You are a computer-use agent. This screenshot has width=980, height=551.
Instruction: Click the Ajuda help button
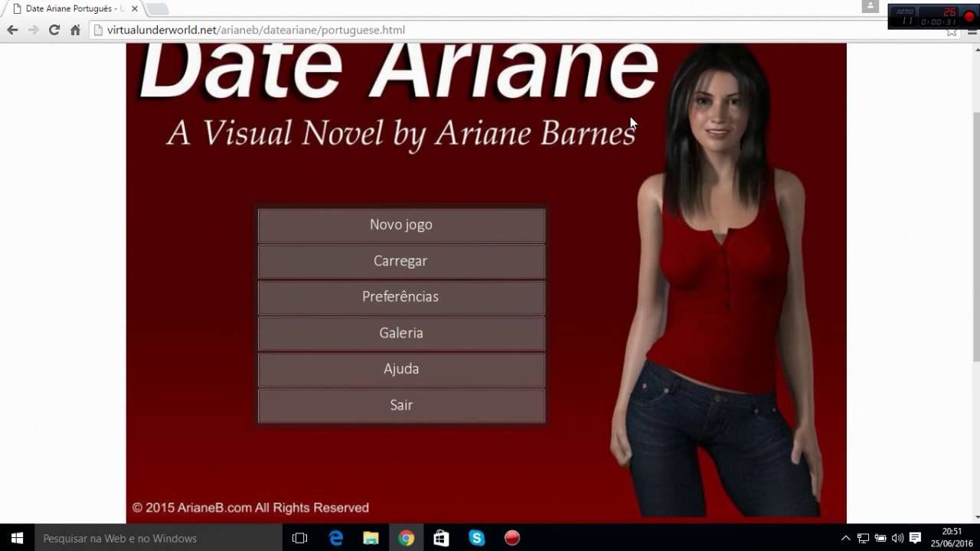[x=401, y=369]
